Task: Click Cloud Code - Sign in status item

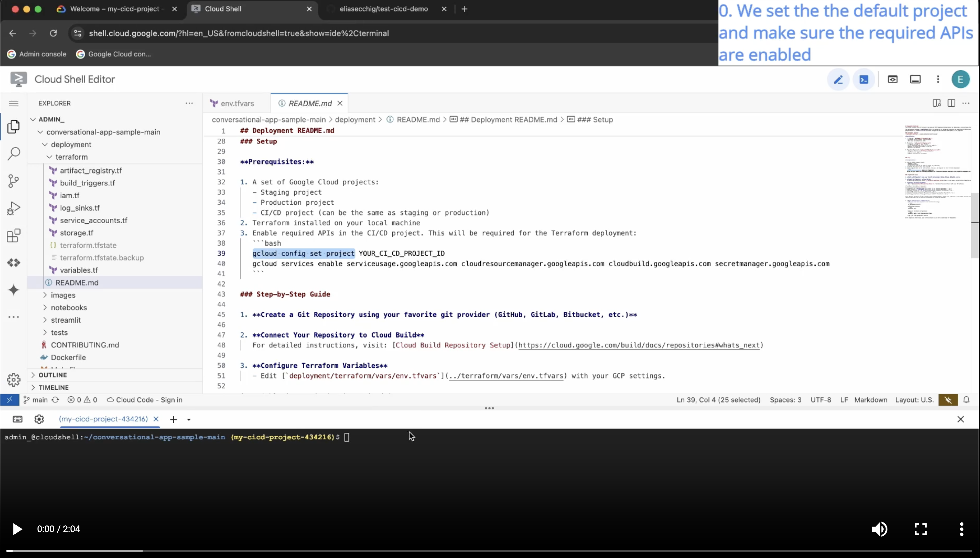Action: tap(144, 400)
